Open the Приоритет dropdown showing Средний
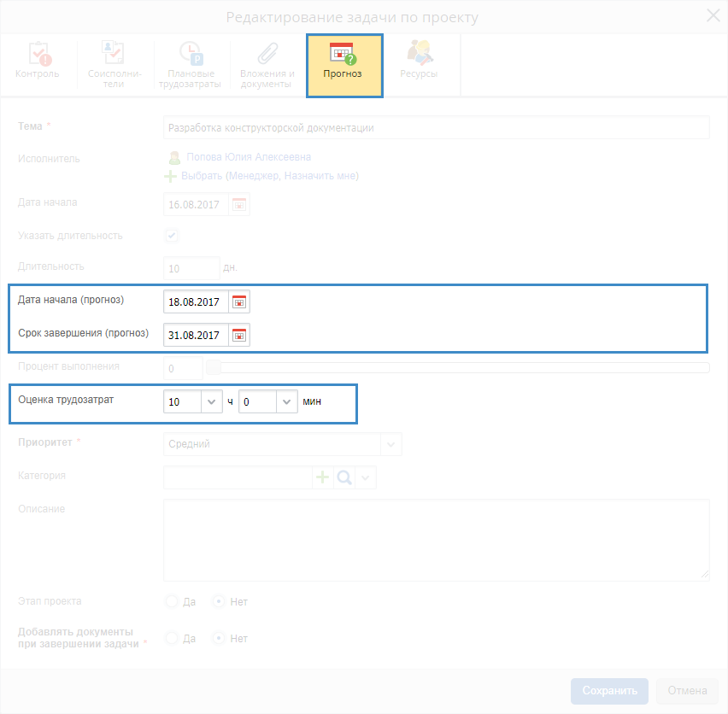Image resolution: width=728 pixels, height=714 pixels. [x=390, y=444]
